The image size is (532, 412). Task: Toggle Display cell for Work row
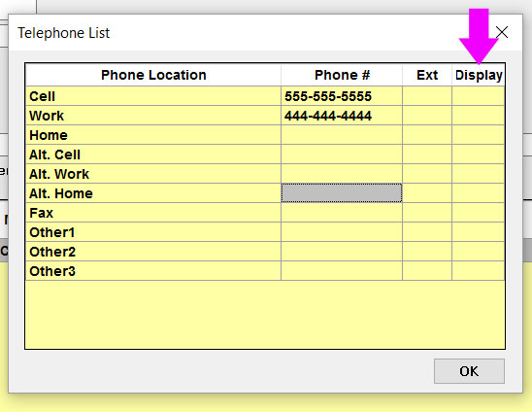479,116
